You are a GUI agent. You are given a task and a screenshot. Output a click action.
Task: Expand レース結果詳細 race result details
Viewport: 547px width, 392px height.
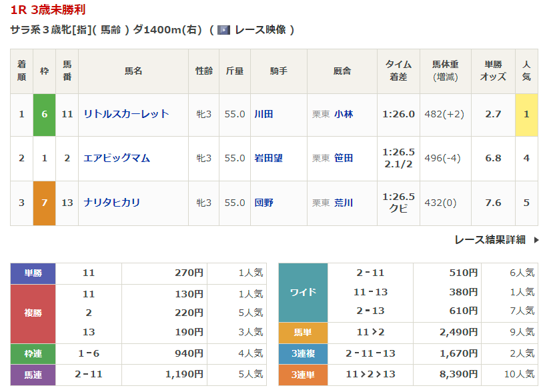(490, 240)
